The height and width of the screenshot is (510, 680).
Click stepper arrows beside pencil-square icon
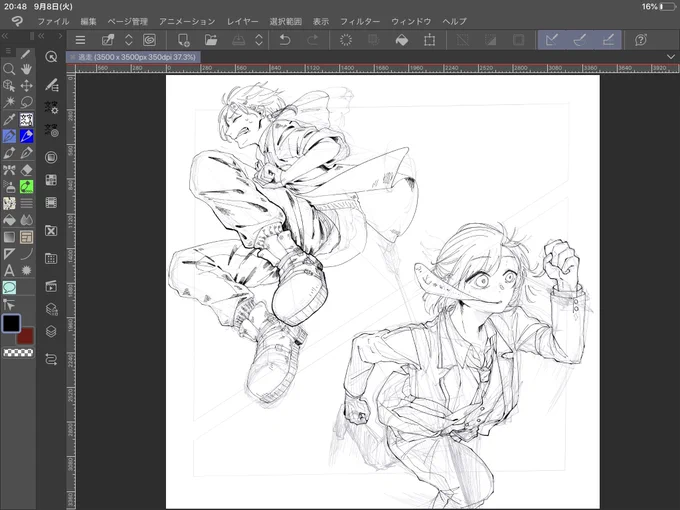(129, 40)
